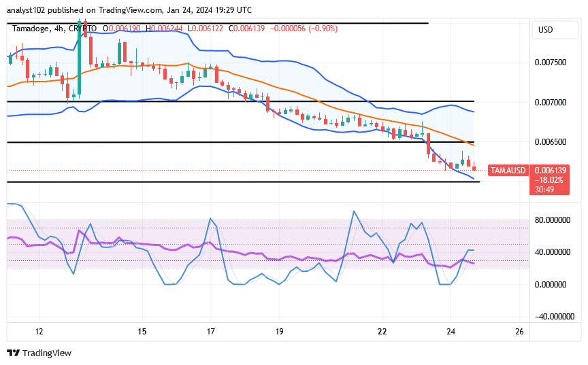588x365 pixels.
Task: Click the open value O0.006190
Action: coord(122,29)
